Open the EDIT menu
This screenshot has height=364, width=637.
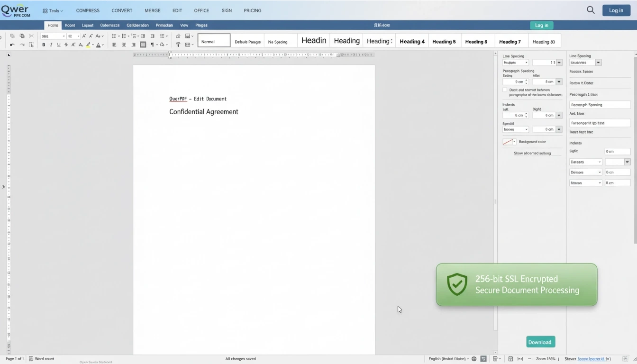(177, 10)
